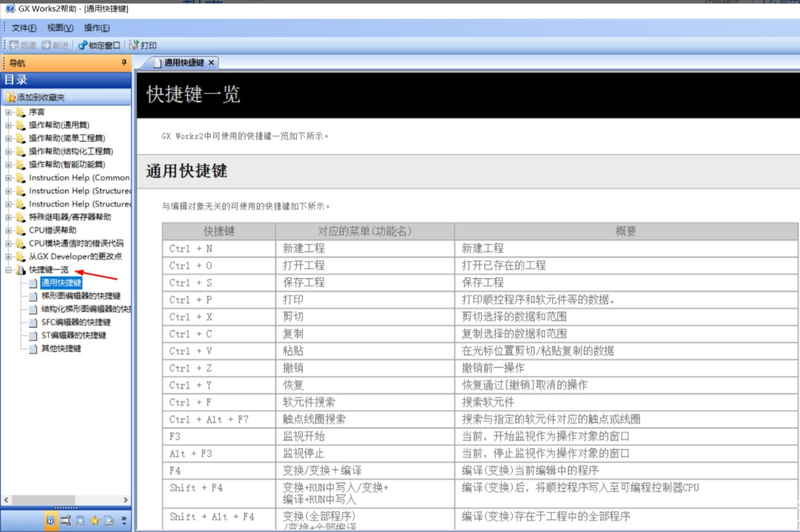Click the tree horizontal scrollbar thumb
Image resolution: width=800 pixels, height=532 pixels.
tap(43, 500)
